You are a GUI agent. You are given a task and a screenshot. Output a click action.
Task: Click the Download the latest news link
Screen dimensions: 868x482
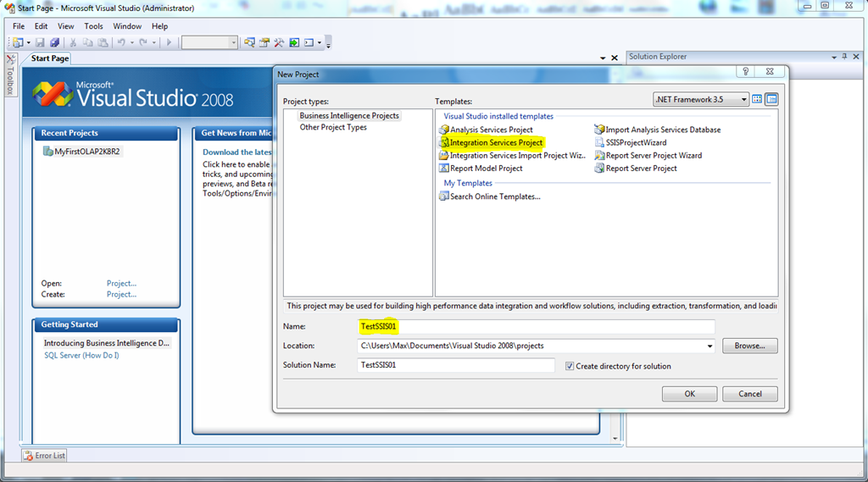(x=237, y=152)
